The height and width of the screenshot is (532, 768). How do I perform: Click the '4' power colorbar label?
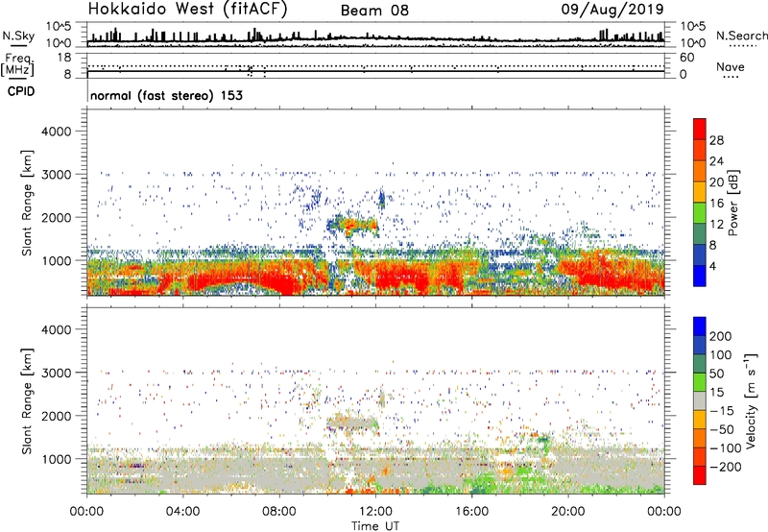click(713, 267)
